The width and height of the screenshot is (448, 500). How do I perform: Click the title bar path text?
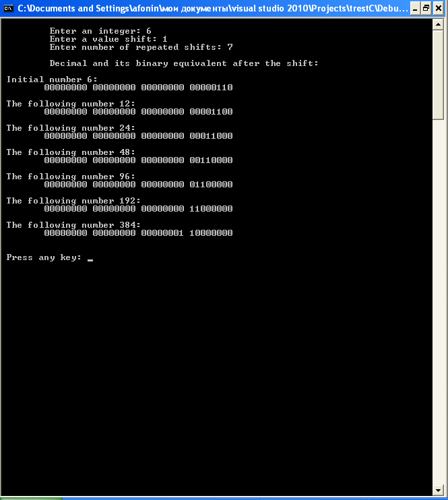point(213,8)
